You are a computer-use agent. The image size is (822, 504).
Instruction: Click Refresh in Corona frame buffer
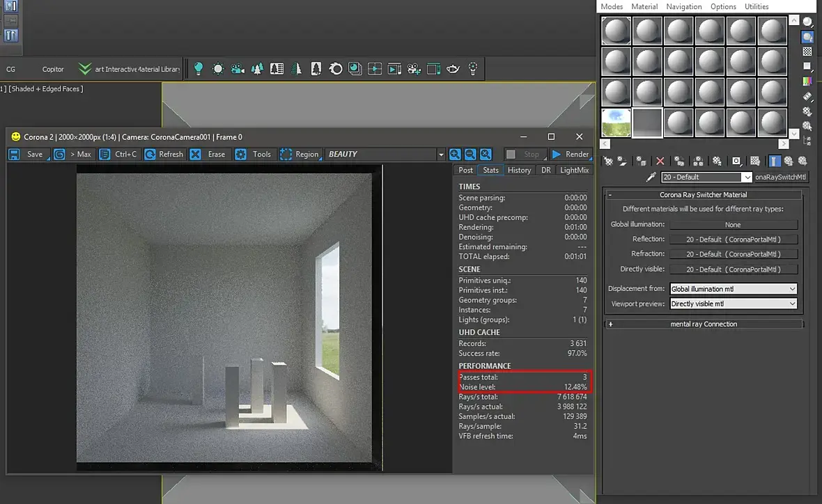tap(164, 154)
